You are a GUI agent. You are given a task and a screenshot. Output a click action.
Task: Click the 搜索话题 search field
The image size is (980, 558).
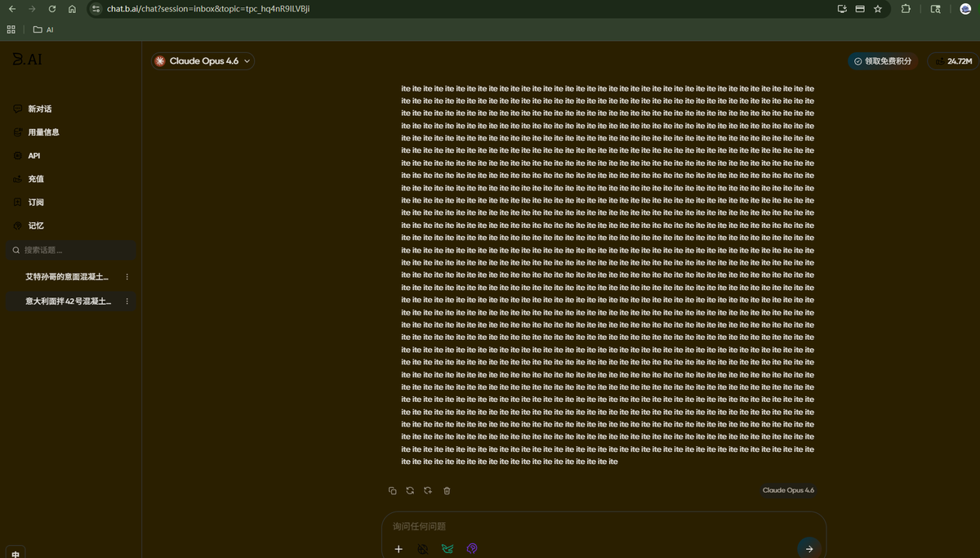tap(71, 250)
